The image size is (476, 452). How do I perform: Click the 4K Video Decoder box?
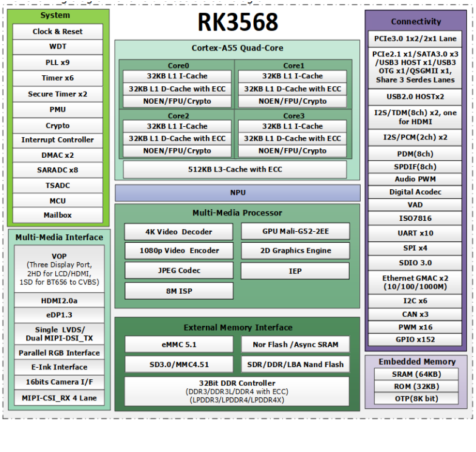(178, 232)
